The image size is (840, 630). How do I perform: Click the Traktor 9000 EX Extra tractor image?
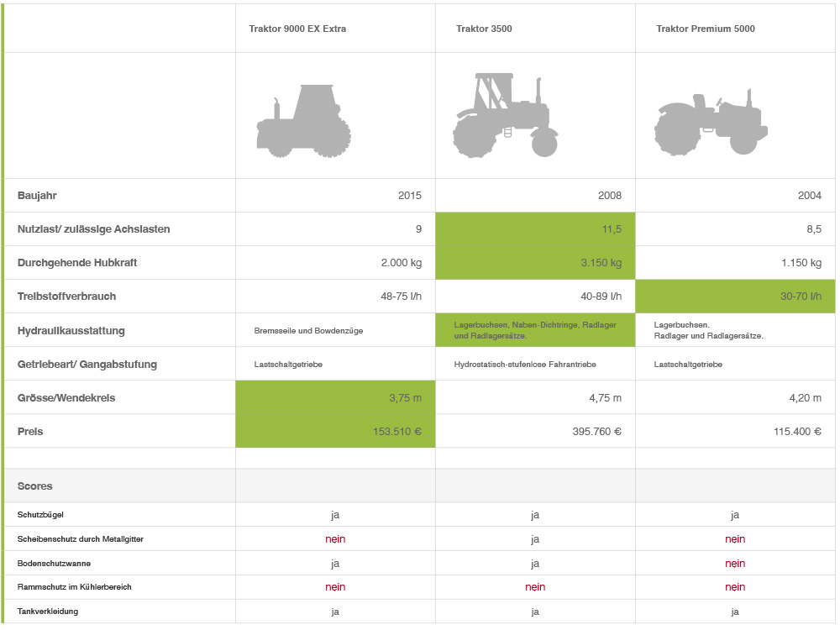(x=303, y=120)
